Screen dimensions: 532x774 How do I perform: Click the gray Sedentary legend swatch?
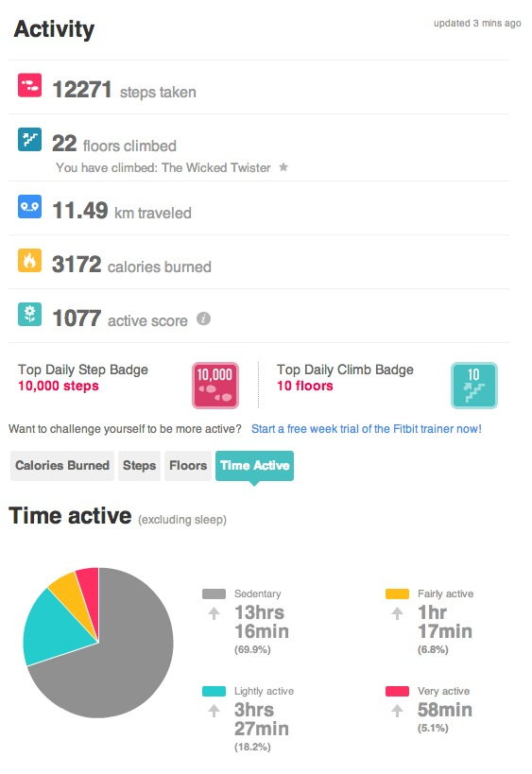tap(214, 593)
